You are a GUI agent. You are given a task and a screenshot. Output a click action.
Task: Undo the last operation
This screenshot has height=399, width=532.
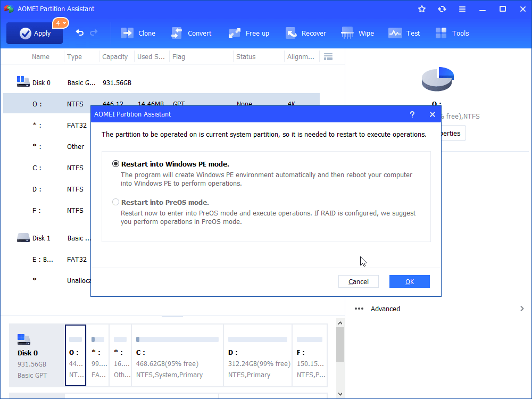click(x=80, y=33)
